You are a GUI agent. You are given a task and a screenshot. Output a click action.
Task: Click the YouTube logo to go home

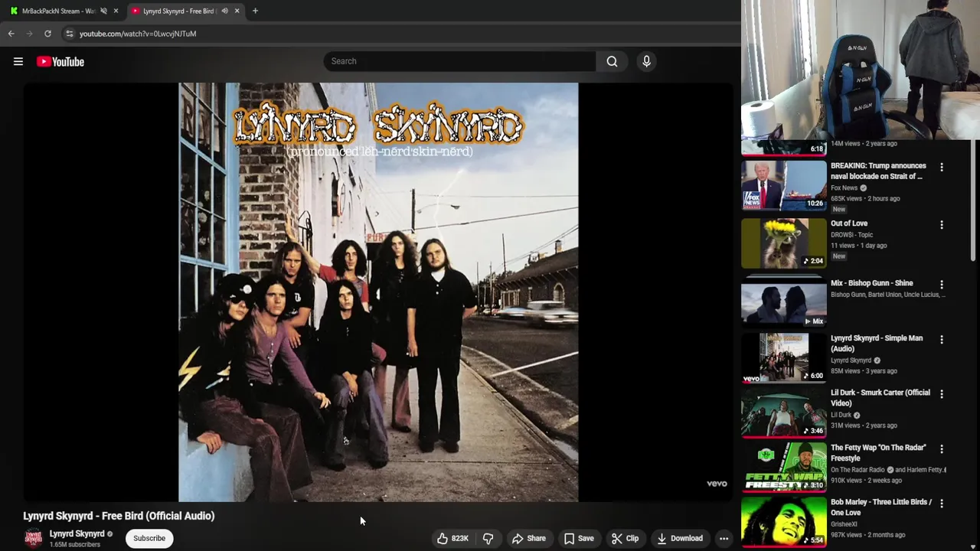pos(60,62)
